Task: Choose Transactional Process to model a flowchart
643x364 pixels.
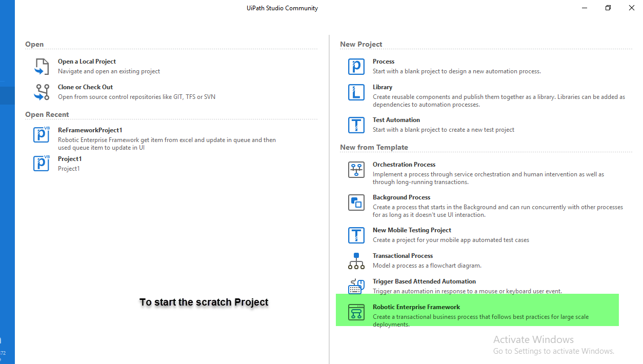Action: (x=403, y=255)
